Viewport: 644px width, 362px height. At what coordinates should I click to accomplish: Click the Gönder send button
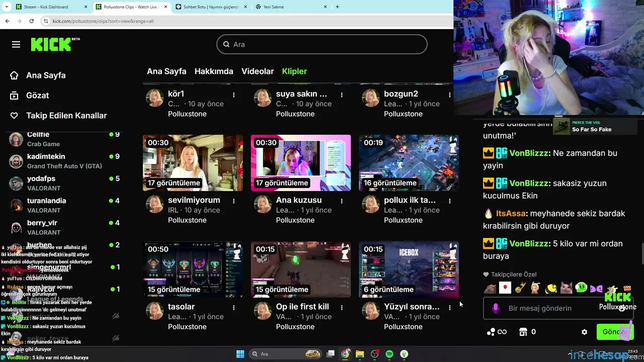[x=614, y=332]
